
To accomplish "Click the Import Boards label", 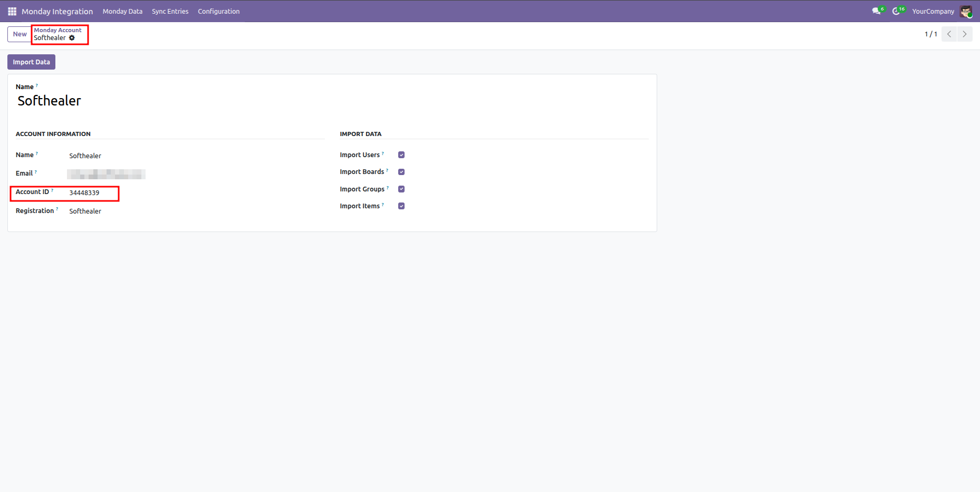I will (362, 172).
